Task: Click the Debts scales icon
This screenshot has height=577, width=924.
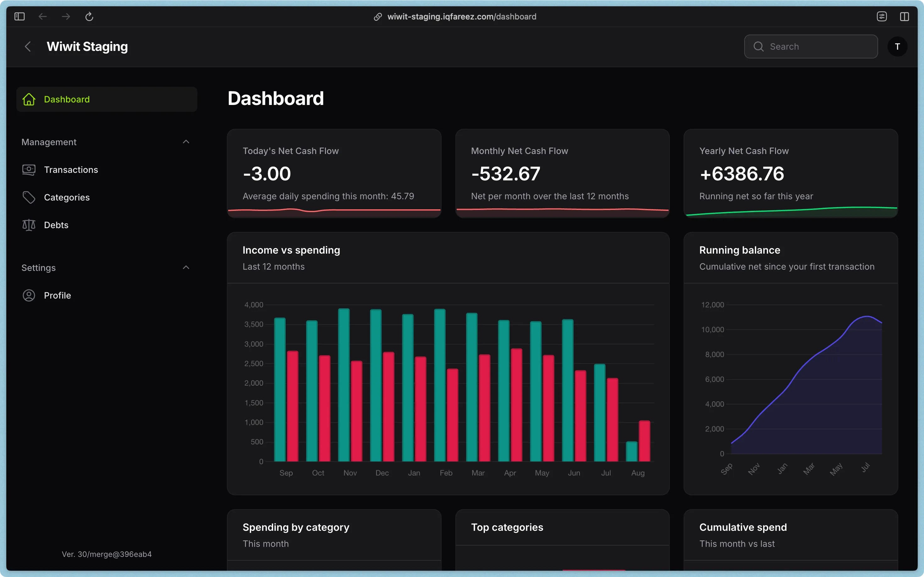Action: coord(29,225)
